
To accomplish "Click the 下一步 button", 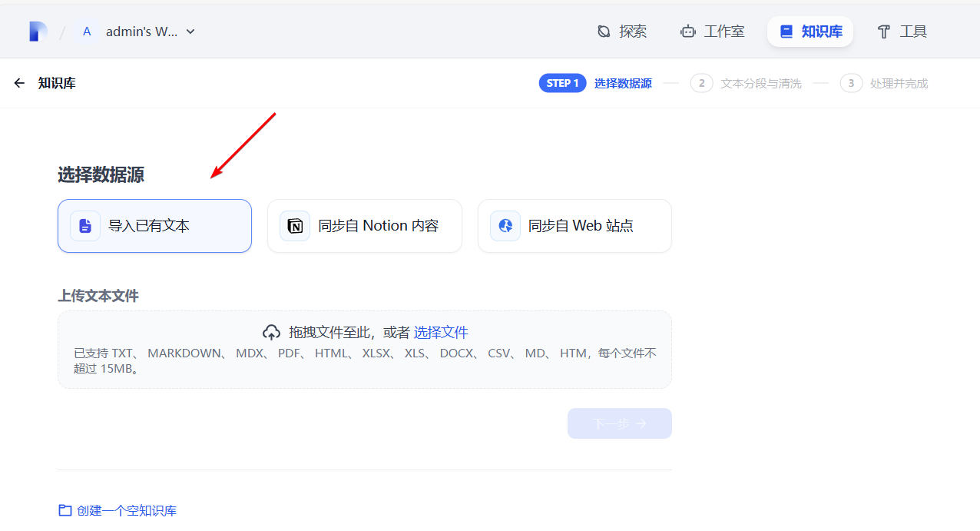I will [620, 423].
